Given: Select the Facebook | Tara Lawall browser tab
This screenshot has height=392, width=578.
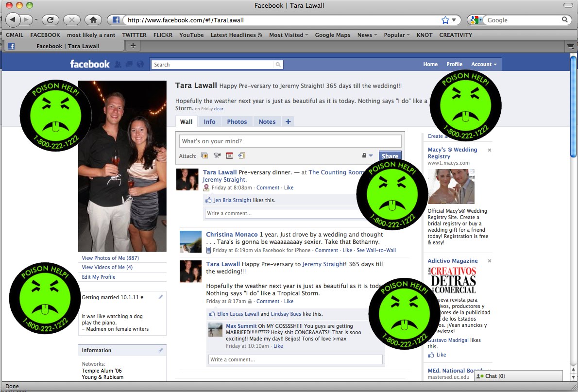Looking at the screenshot, I should (x=65, y=46).
